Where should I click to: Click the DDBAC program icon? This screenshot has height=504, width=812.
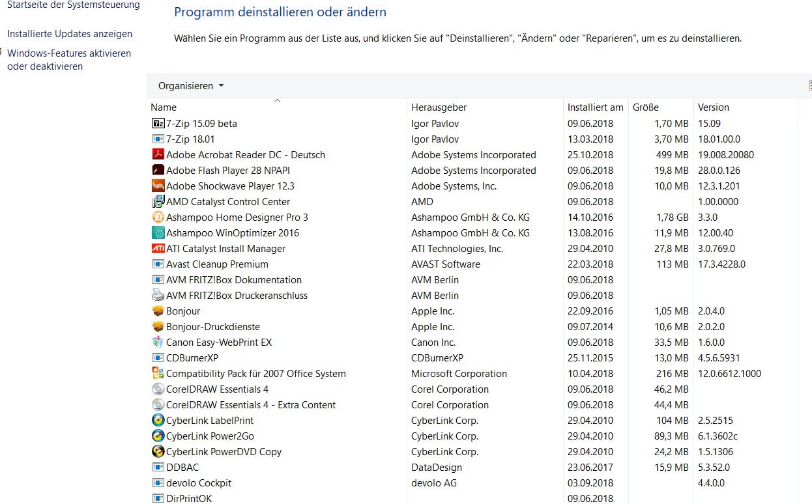pyautogui.click(x=158, y=467)
